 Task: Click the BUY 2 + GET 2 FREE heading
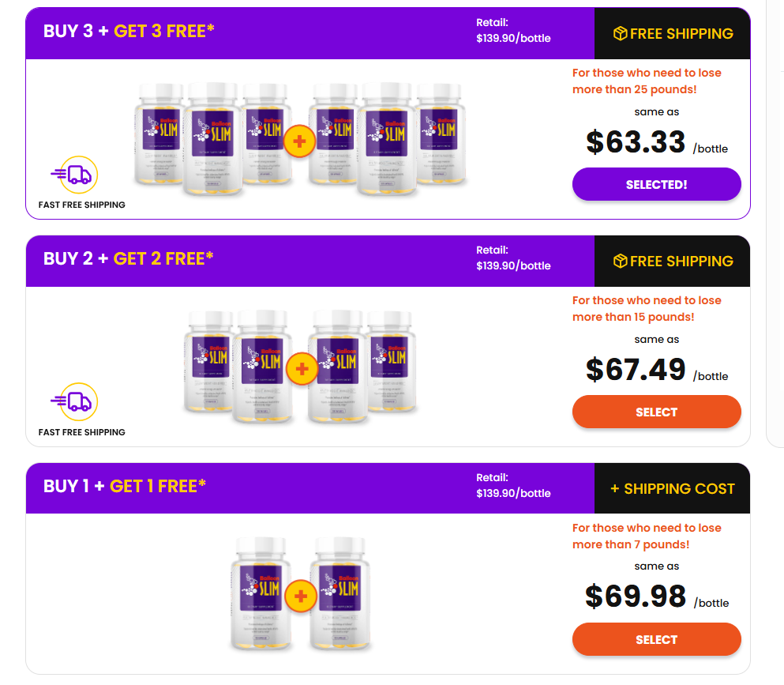129,259
